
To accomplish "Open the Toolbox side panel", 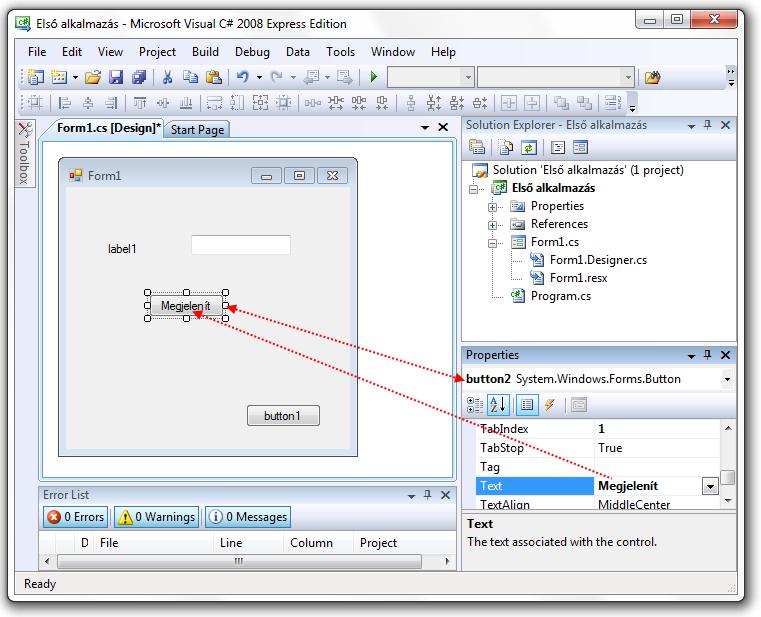I will pyautogui.click(x=24, y=153).
